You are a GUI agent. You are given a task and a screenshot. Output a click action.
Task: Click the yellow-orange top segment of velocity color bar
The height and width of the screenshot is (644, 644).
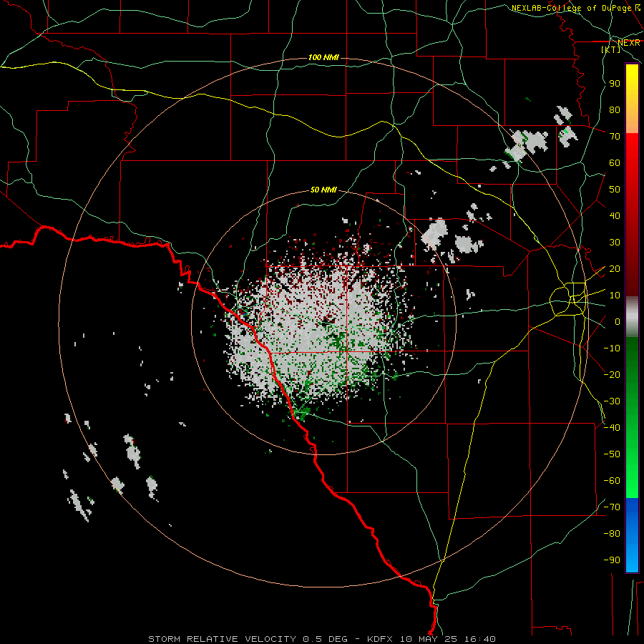tap(632, 99)
